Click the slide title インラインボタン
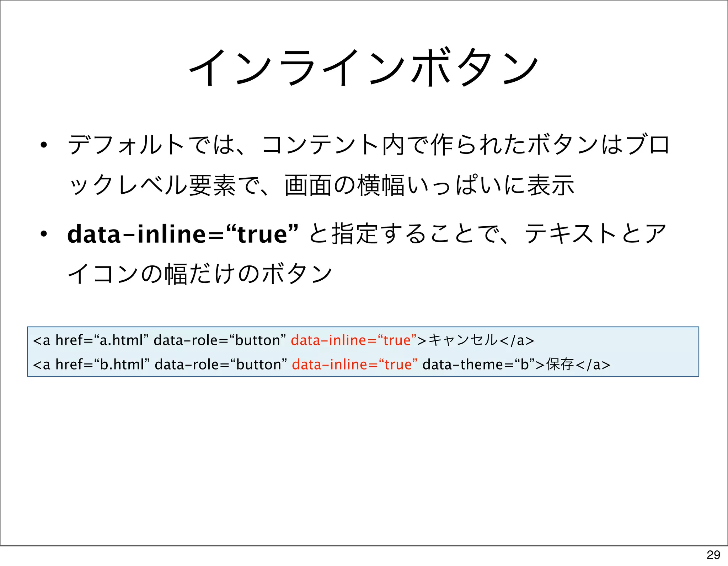 coord(363,67)
